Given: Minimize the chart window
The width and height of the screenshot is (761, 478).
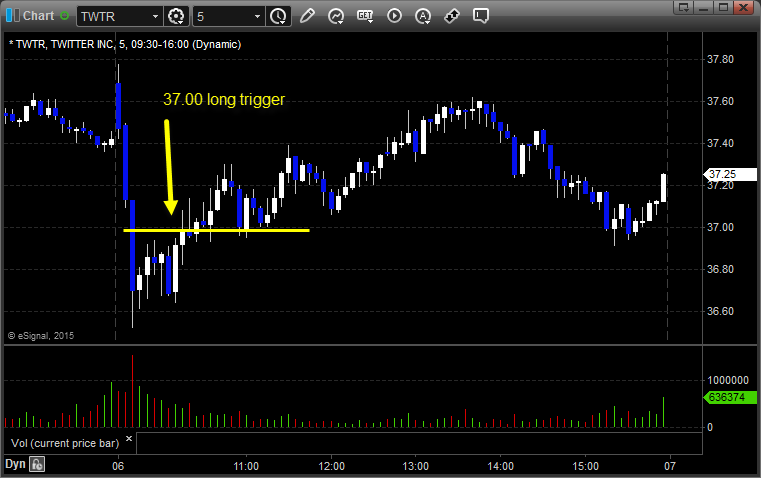Looking at the screenshot, I should point(704,7).
